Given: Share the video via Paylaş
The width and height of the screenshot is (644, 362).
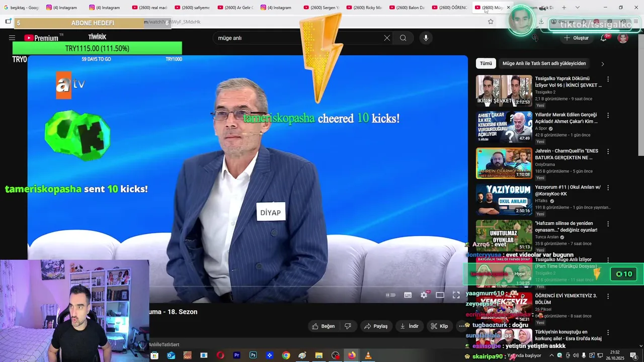Looking at the screenshot, I should pyautogui.click(x=376, y=326).
